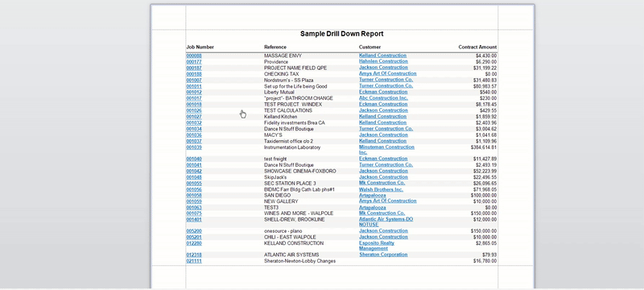Select the $80,983.57 contract amount
This screenshot has height=290, width=644.
click(x=485, y=87)
